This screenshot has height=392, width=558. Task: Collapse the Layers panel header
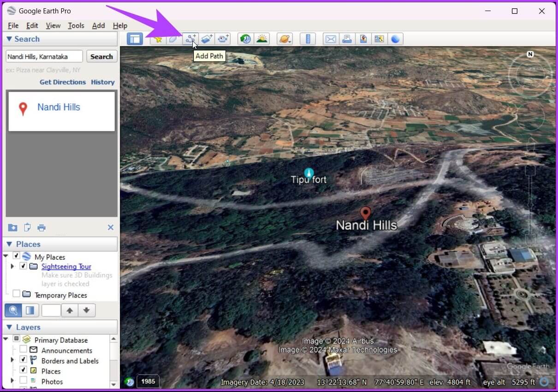tap(61, 327)
